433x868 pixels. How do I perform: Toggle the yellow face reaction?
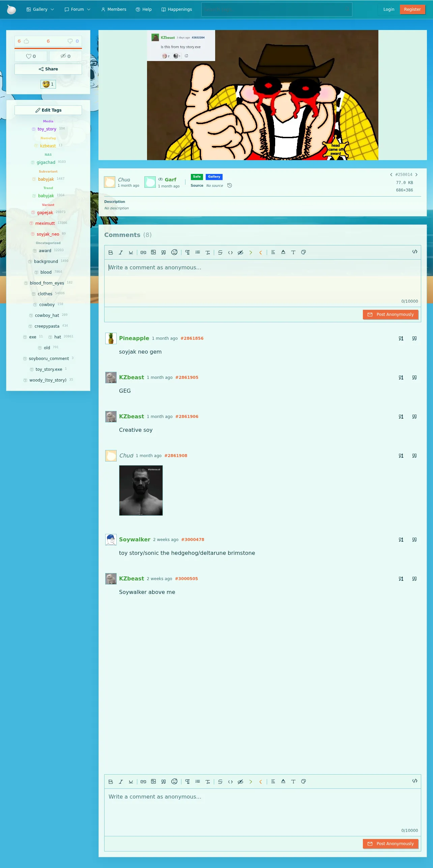pos(48,84)
